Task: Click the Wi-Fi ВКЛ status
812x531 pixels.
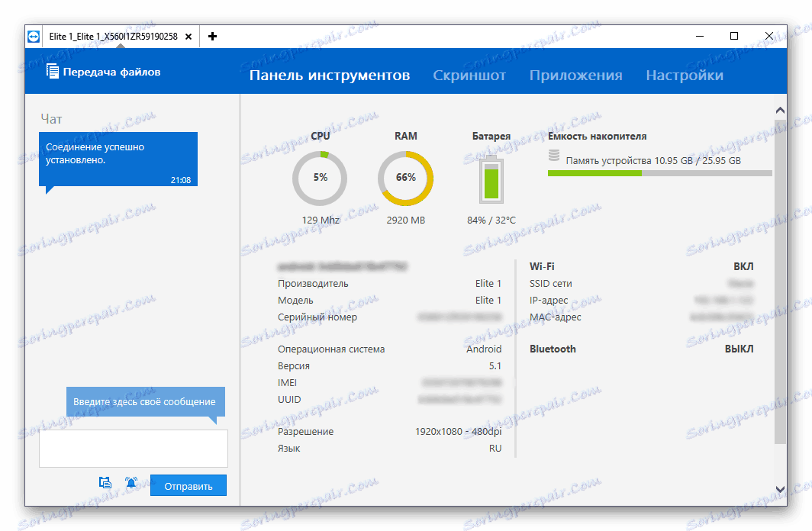Action: click(743, 266)
